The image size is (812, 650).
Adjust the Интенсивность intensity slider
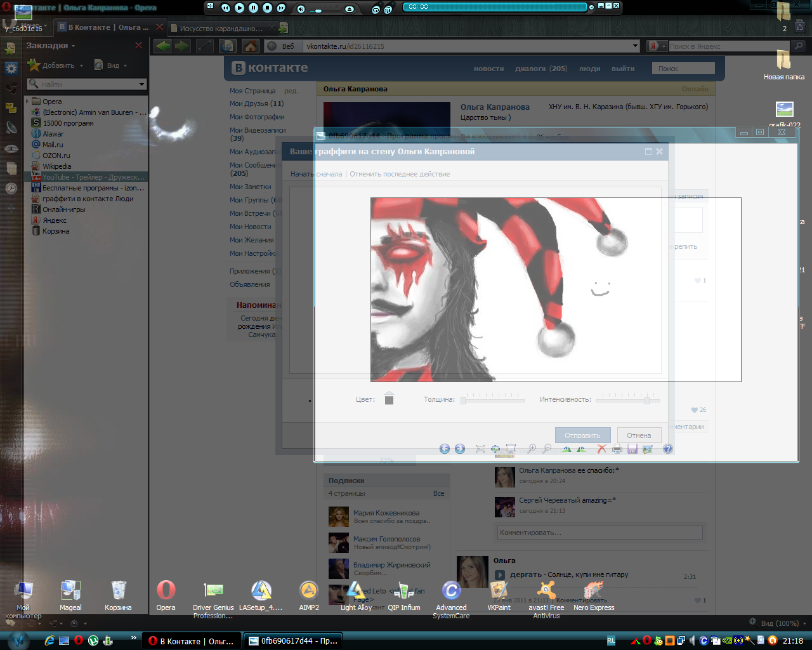pyautogui.click(x=628, y=400)
